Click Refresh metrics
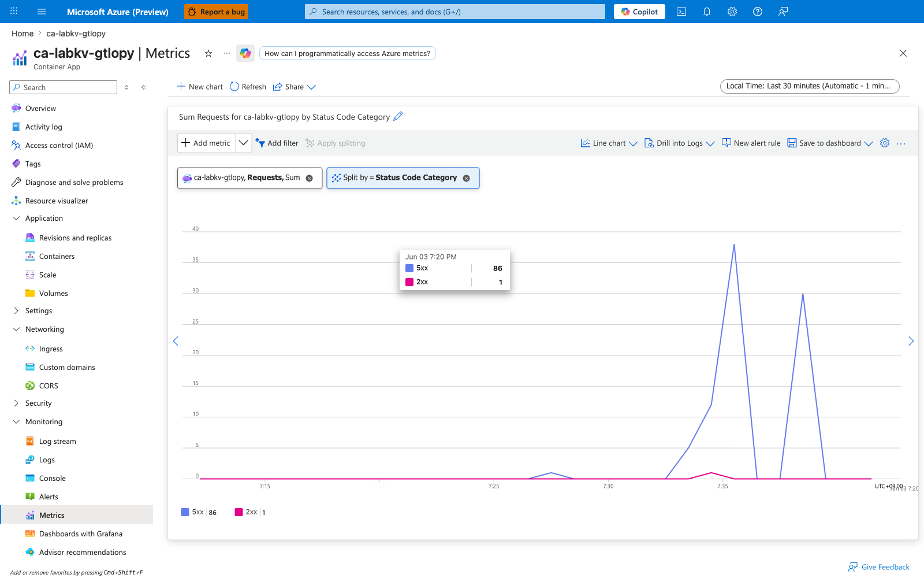 click(248, 87)
